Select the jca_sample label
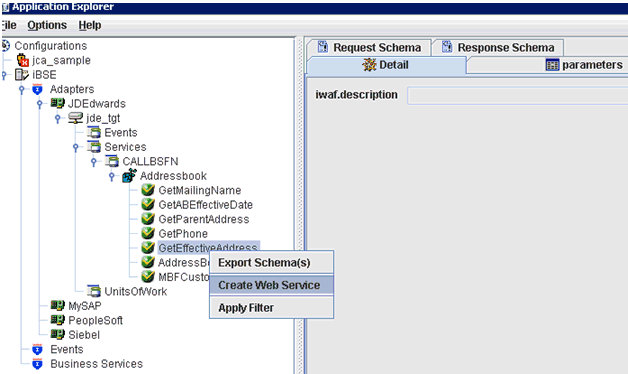628x374 pixels. tap(61, 60)
